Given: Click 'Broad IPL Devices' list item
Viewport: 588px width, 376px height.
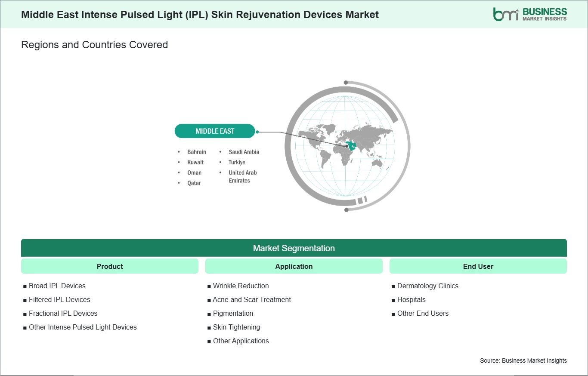Looking at the screenshot, I should click(57, 286).
